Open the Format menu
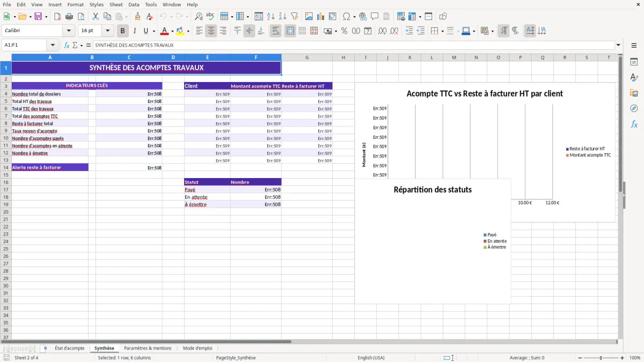The height and width of the screenshot is (362, 644). [75, 4]
